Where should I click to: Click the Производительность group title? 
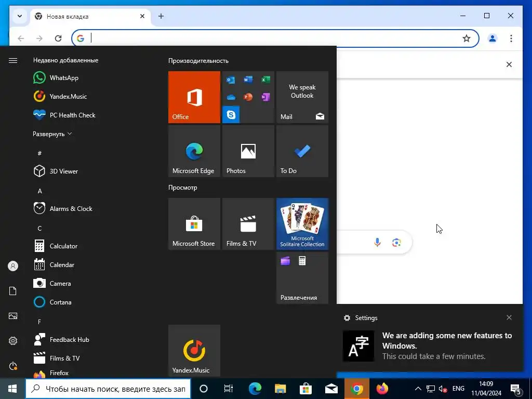tap(198, 61)
